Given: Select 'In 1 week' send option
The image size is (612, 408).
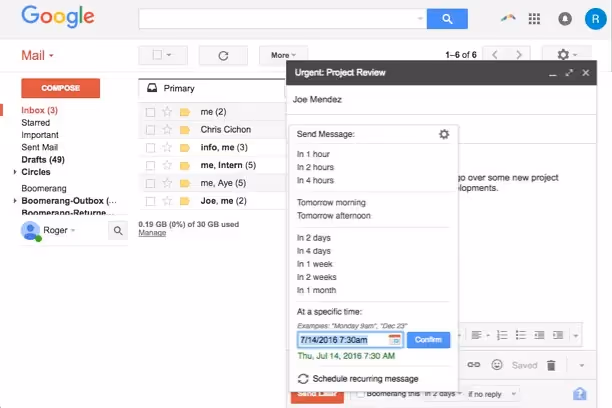Looking at the screenshot, I should tap(315, 264).
